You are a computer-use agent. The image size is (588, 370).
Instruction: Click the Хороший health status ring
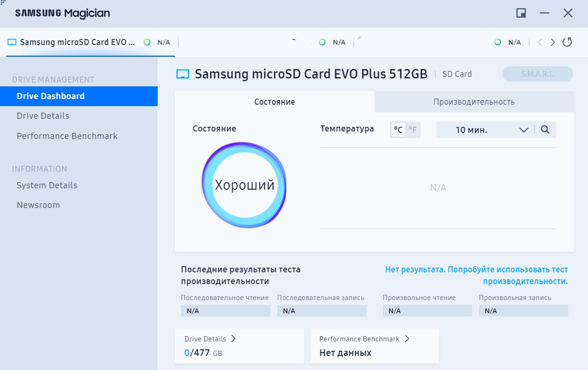pos(244,185)
